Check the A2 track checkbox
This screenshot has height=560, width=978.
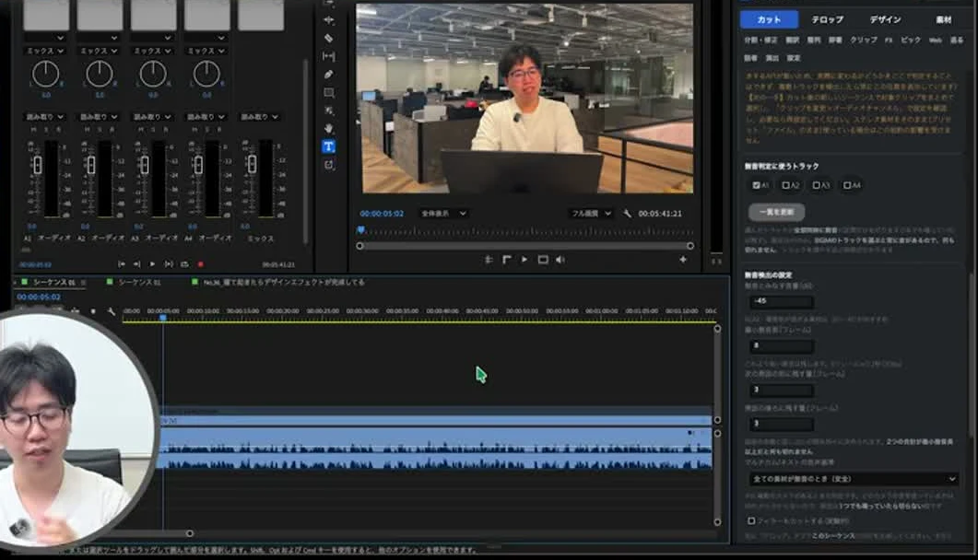785,185
